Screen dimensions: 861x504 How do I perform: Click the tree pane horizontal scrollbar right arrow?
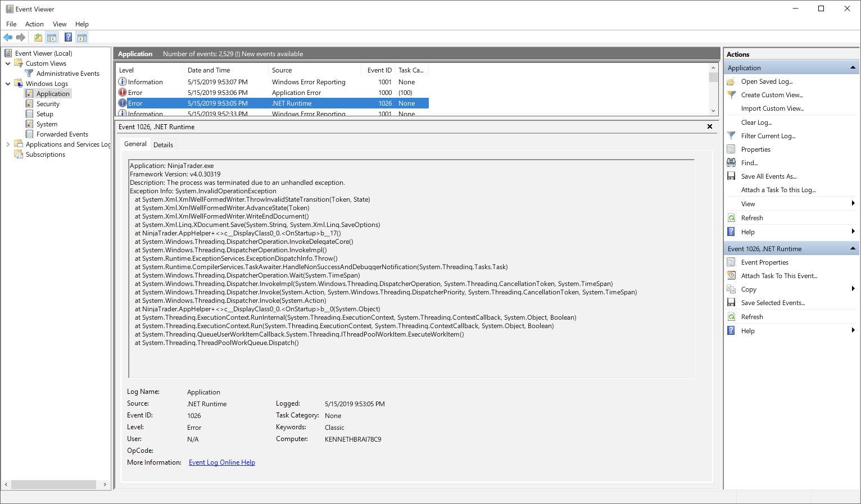click(x=105, y=484)
